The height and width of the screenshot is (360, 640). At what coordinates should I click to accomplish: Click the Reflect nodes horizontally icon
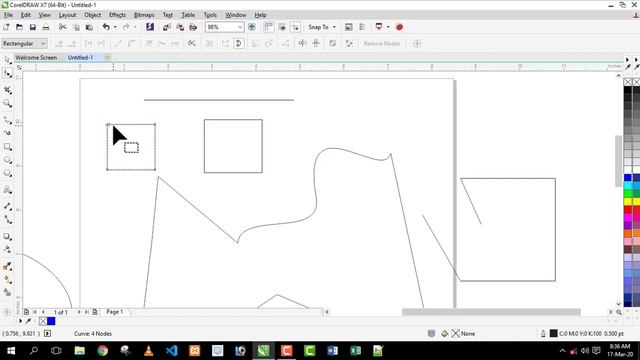[302, 43]
